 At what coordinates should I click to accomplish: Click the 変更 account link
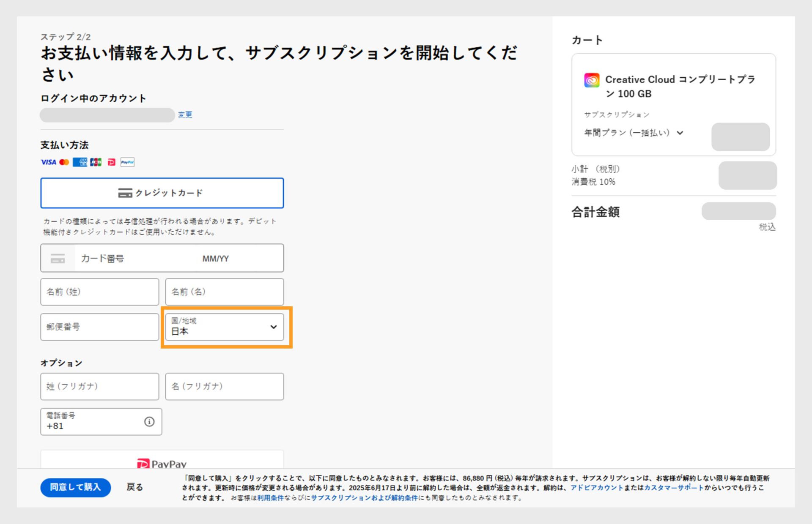click(185, 115)
